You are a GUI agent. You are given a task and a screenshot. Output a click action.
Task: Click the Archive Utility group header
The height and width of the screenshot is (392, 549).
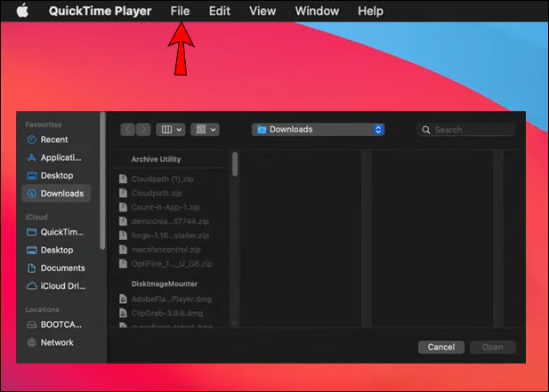pos(156,159)
